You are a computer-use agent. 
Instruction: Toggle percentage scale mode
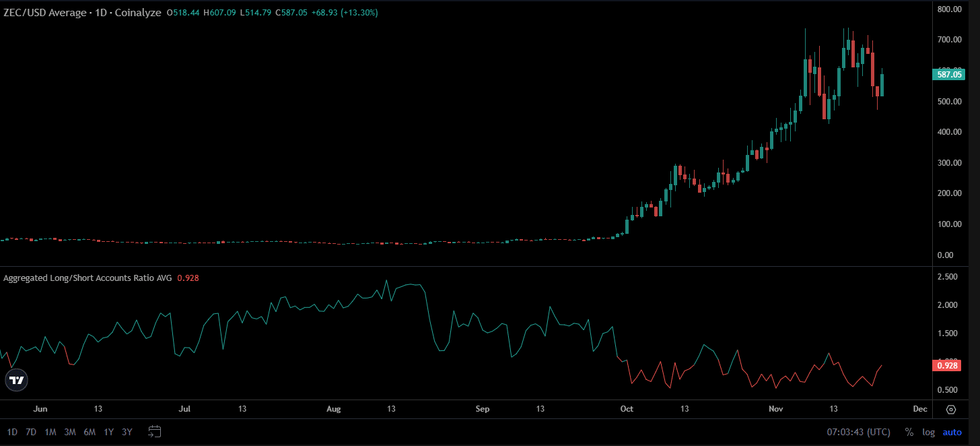pos(909,433)
